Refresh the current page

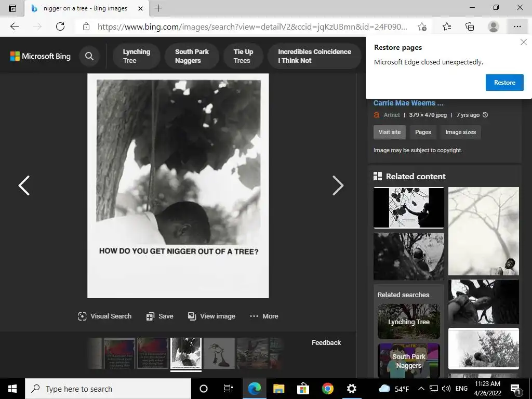tap(60, 26)
